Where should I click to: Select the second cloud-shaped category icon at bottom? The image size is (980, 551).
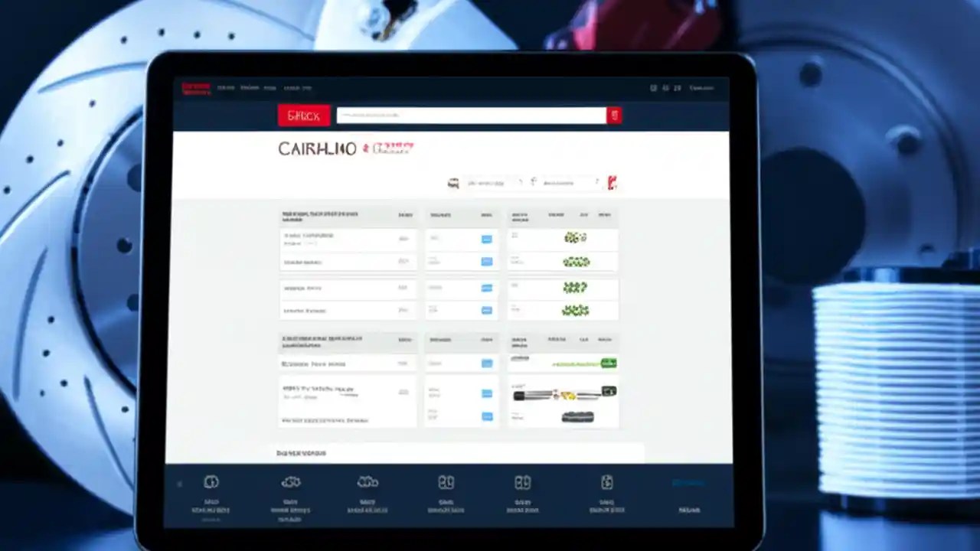(367, 484)
